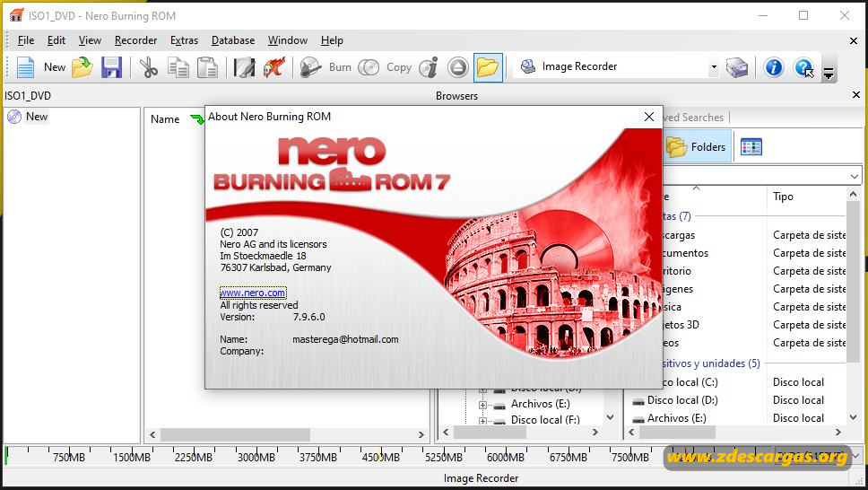This screenshot has width=868, height=490.
Task: Click the Name column header
Action: click(165, 119)
